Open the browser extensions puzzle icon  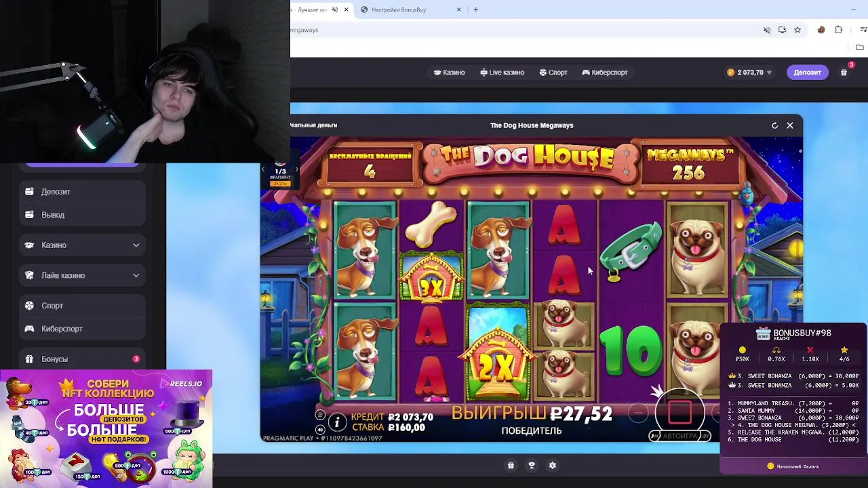point(839,30)
